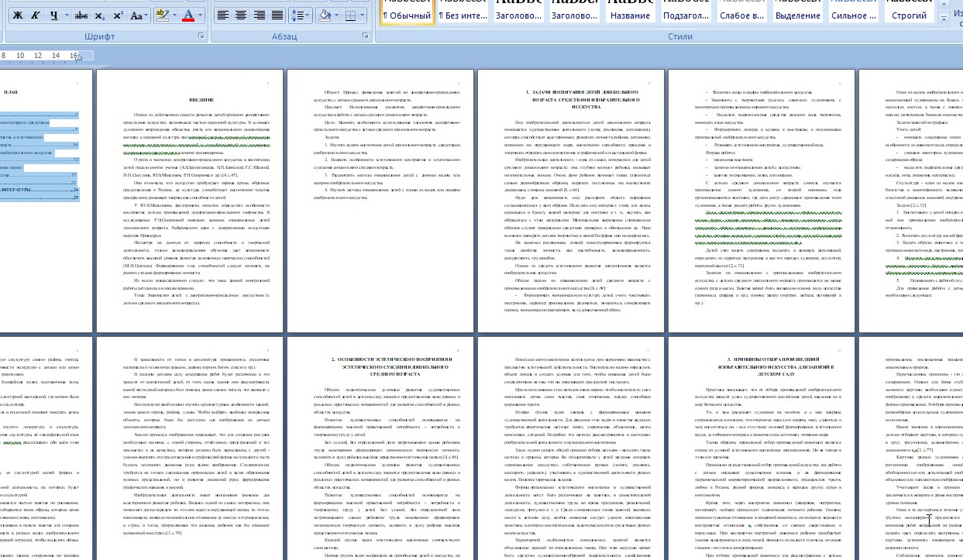Toggle italic formatting (К button)
This screenshot has height=560, width=963.
[34, 15]
